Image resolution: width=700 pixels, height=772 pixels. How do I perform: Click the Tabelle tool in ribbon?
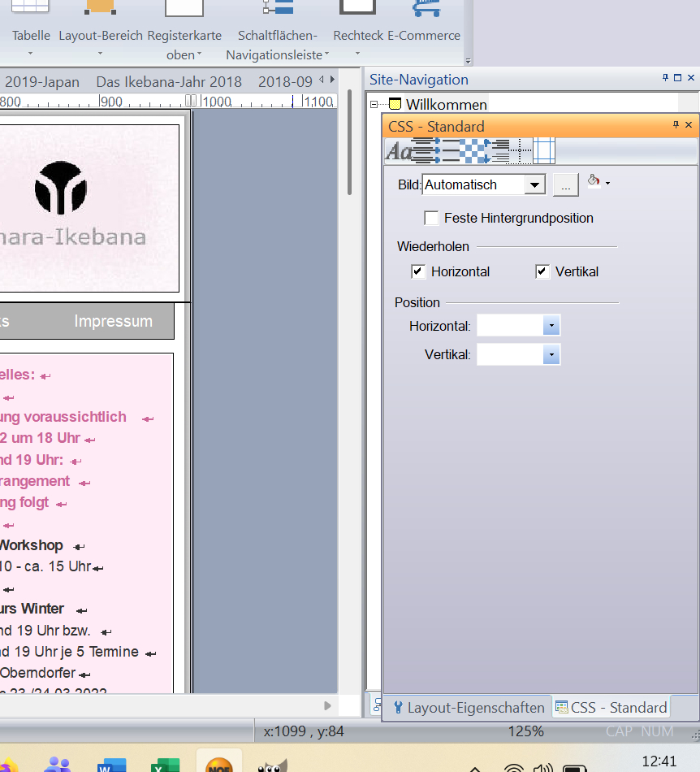(x=31, y=36)
